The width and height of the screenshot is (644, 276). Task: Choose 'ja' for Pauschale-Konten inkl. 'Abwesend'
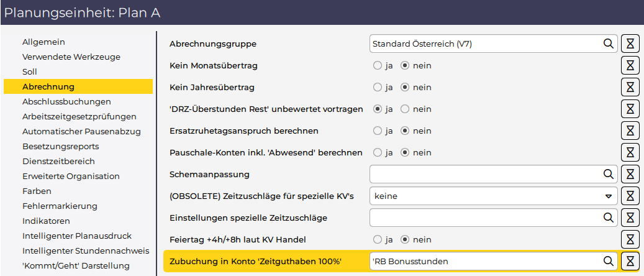point(377,152)
